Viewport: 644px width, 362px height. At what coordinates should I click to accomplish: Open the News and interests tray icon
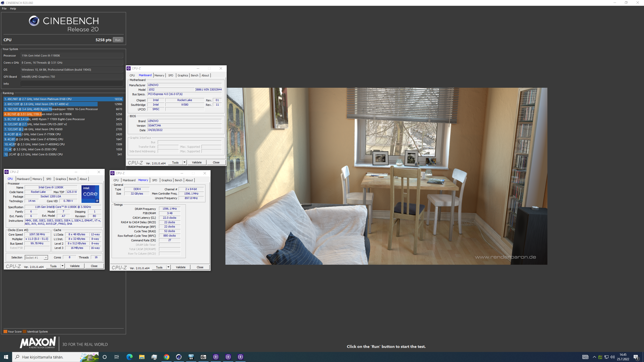click(x=585, y=357)
